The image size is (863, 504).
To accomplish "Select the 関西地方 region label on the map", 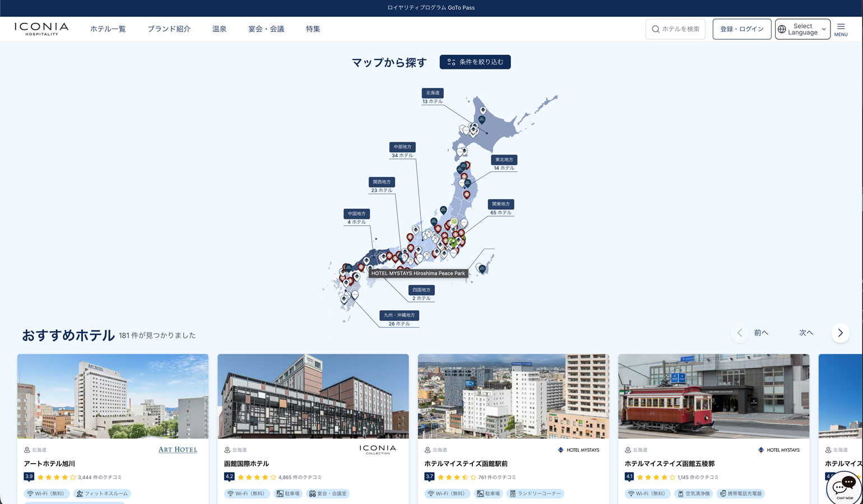I will click(x=382, y=182).
